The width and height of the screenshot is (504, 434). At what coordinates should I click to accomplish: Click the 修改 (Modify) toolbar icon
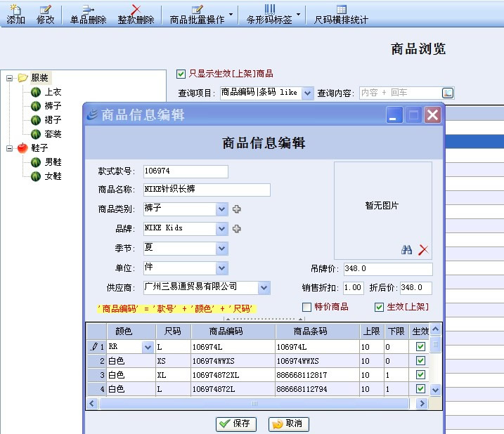[x=45, y=15]
